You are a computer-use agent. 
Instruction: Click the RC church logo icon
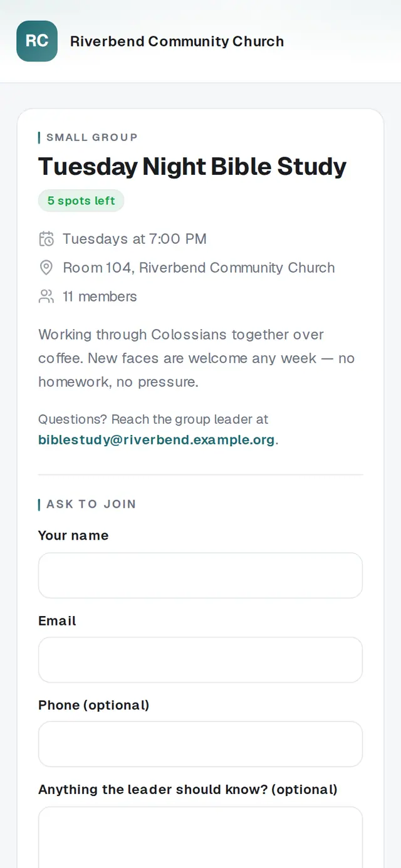(37, 41)
